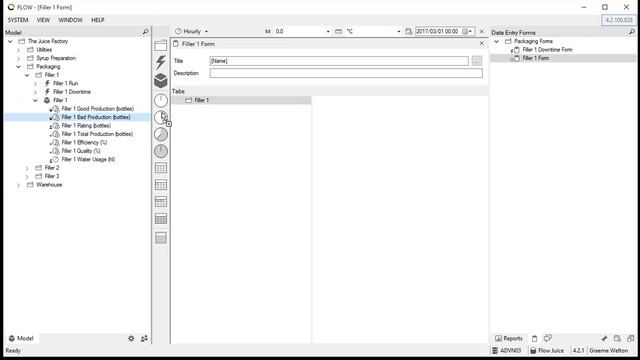Image resolution: width=640 pixels, height=360 pixels.
Task: Click the 4.2.1 version status entry
Action: (578, 351)
